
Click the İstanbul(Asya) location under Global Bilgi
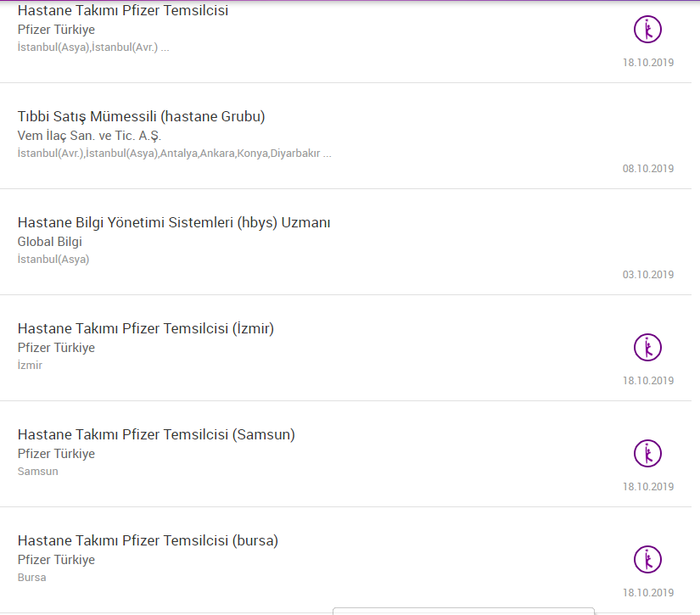click(53, 260)
